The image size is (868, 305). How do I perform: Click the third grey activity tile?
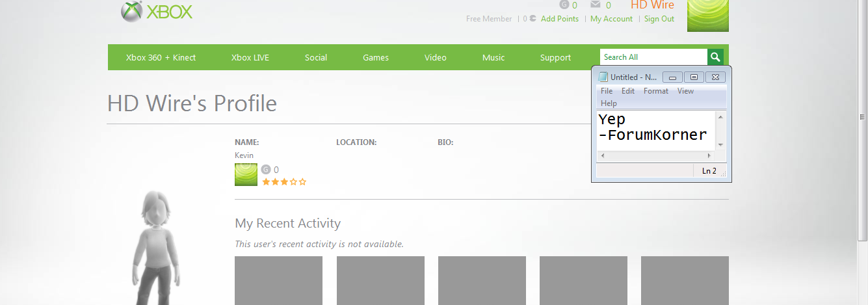pos(482,280)
